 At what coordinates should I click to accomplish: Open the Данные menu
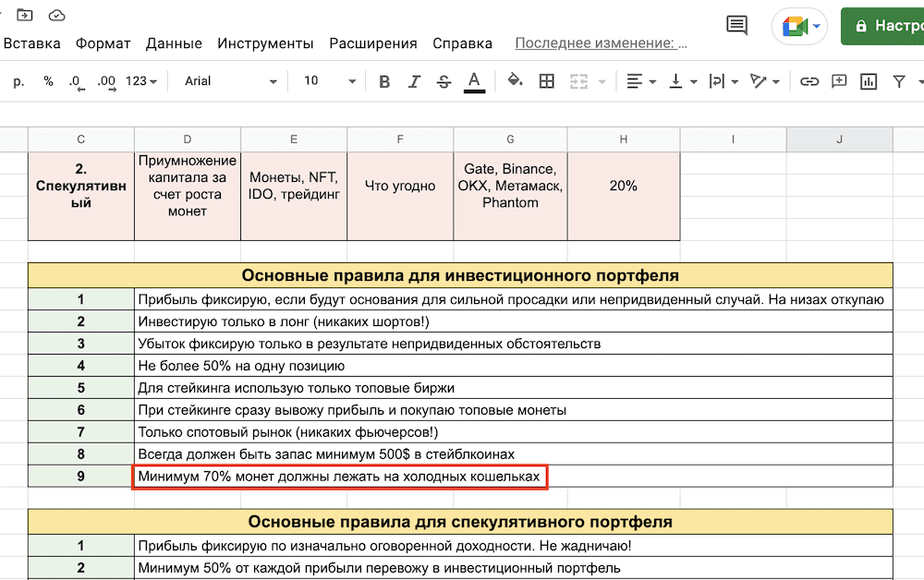(174, 43)
